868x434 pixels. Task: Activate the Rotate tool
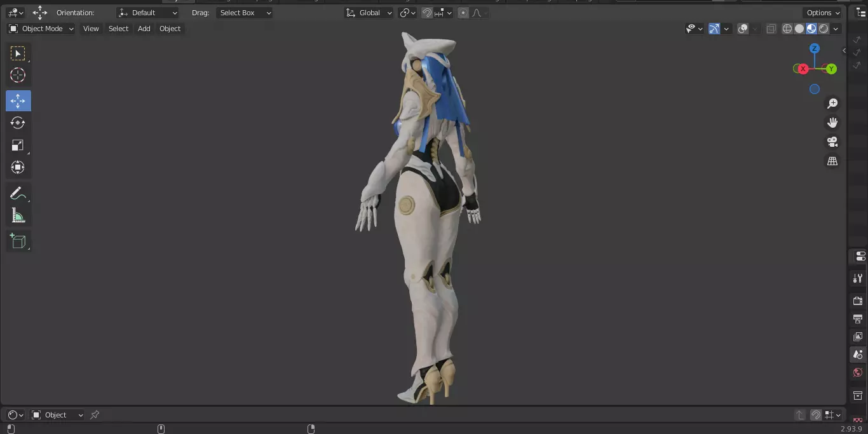click(18, 123)
